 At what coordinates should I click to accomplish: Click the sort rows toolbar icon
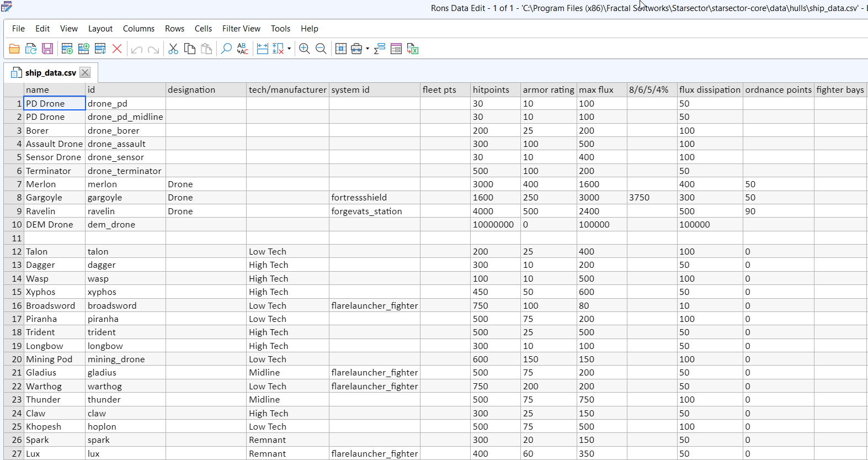click(x=100, y=49)
